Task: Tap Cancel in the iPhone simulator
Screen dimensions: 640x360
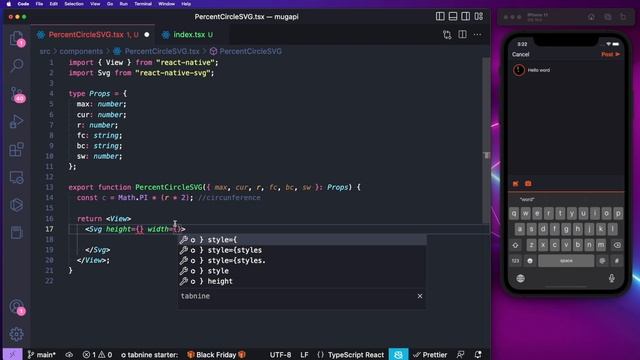Action: [520, 54]
